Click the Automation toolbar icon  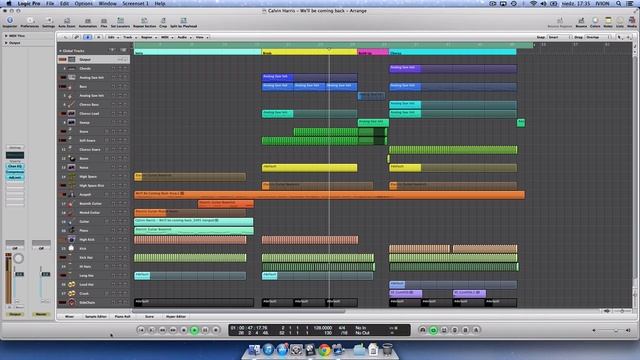coord(88,22)
